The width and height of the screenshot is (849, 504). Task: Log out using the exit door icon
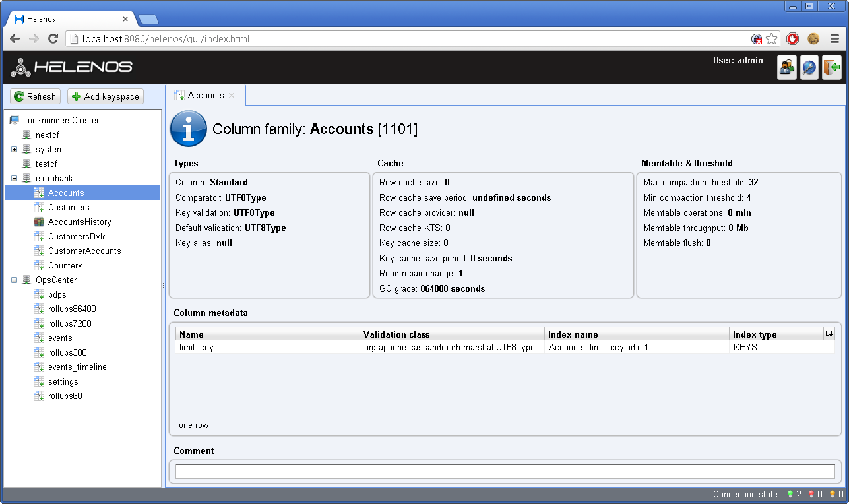click(x=832, y=67)
